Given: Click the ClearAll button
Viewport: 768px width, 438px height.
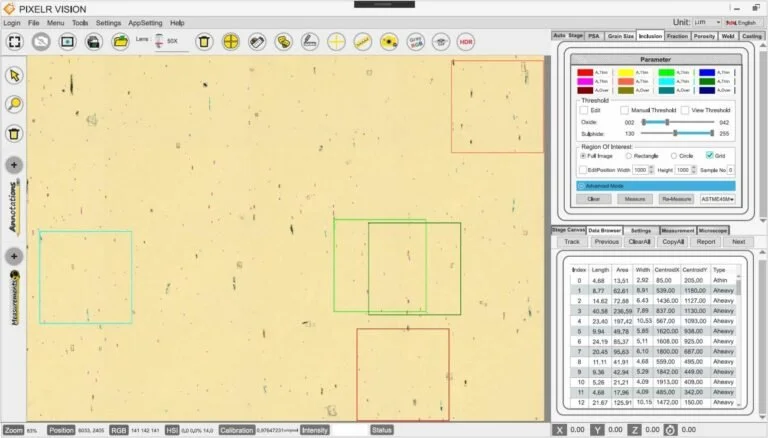Looking at the screenshot, I should tap(639, 242).
